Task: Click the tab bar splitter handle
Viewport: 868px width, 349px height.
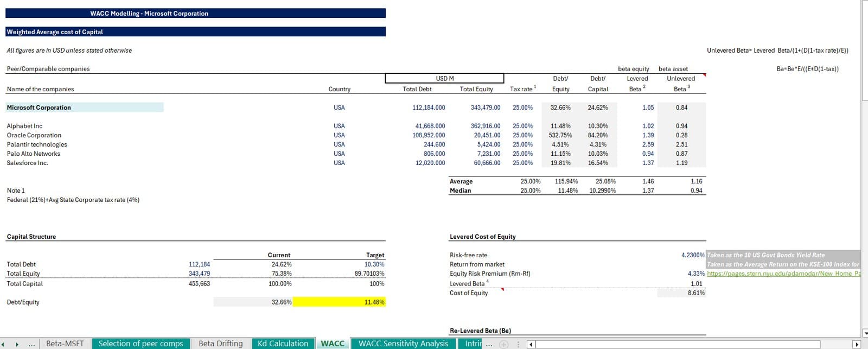Action: [518, 344]
